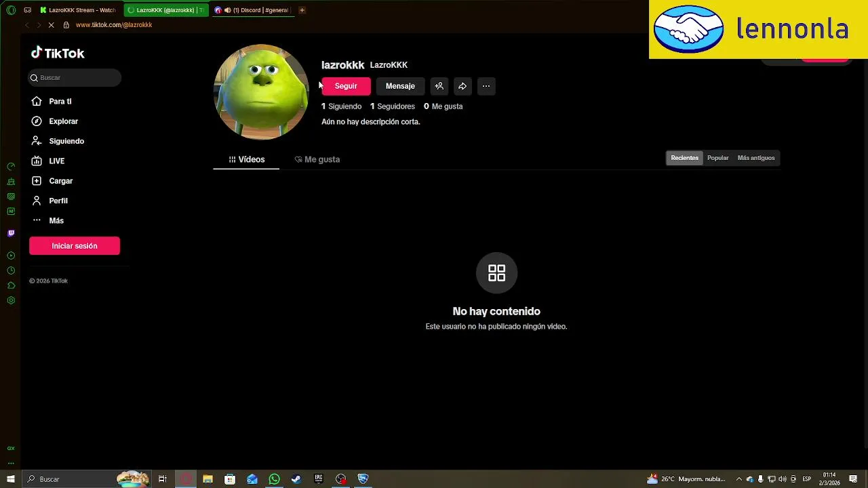Open Outlook mail from the taskbar
The image size is (868, 488).
(252, 479)
